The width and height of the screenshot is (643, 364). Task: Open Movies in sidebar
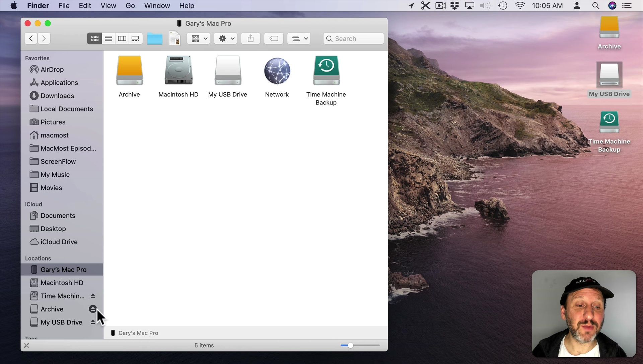(62, 188)
